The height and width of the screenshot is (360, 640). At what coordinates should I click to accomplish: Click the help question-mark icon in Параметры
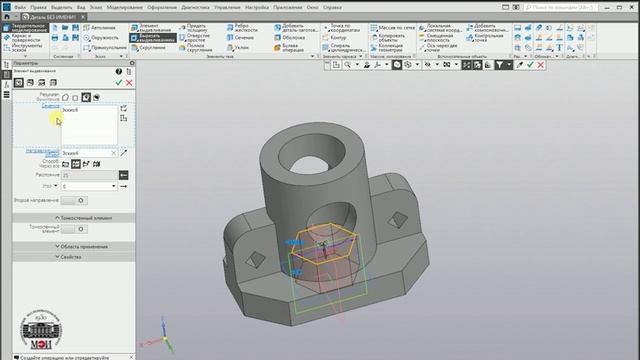[x=118, y=71]
